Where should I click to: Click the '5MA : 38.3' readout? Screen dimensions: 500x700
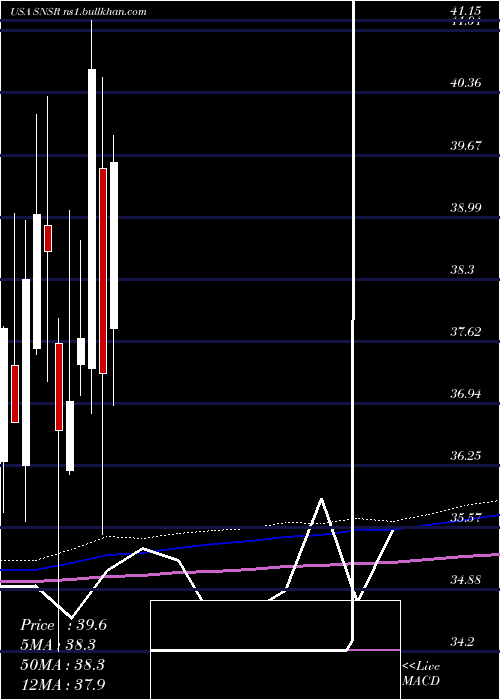pos(58,644)
